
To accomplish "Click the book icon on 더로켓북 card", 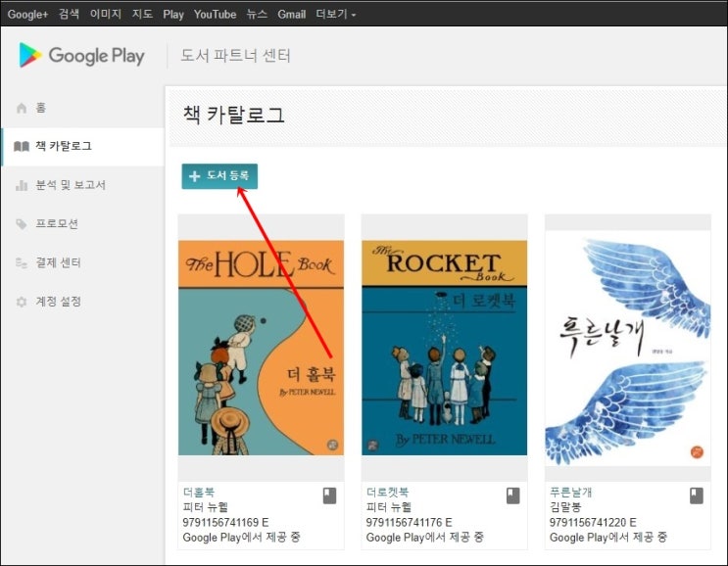I will (513, 495).
